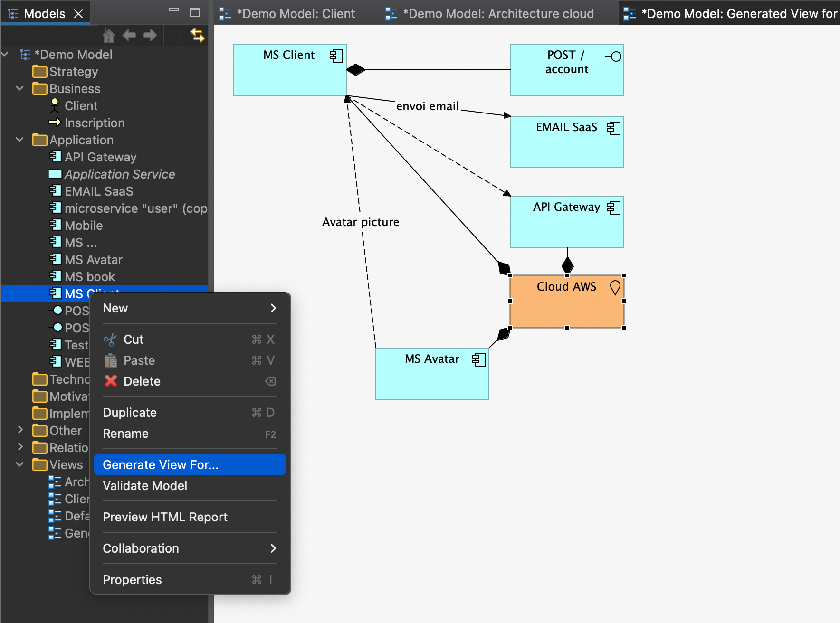Screen dimensions: 840x623
Task: Click the Cut scissors icon
Action: 110,340
